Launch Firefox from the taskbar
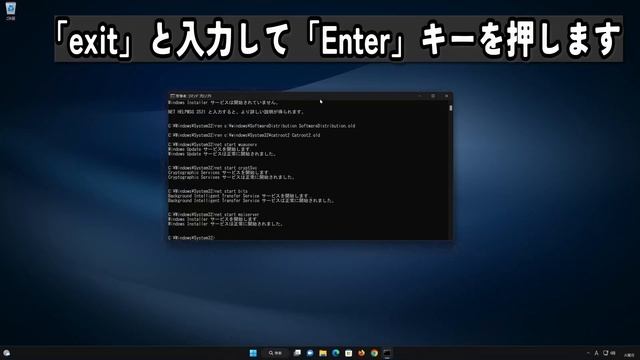Screen dimensions: 640x360 tap(361, 353)
